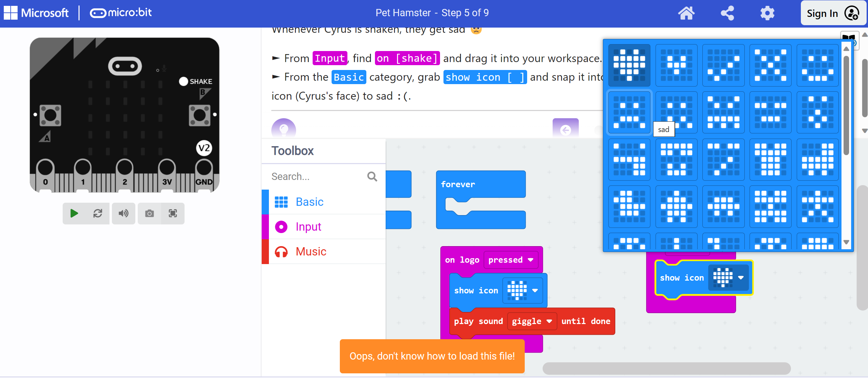Mute the simulator audio
This screenshot has width=868, height=383.
pyautogui.click(x=124, y=213)
